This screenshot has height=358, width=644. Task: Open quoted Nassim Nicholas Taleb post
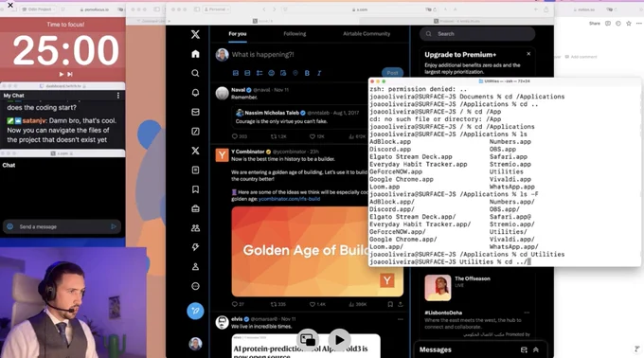300,117
